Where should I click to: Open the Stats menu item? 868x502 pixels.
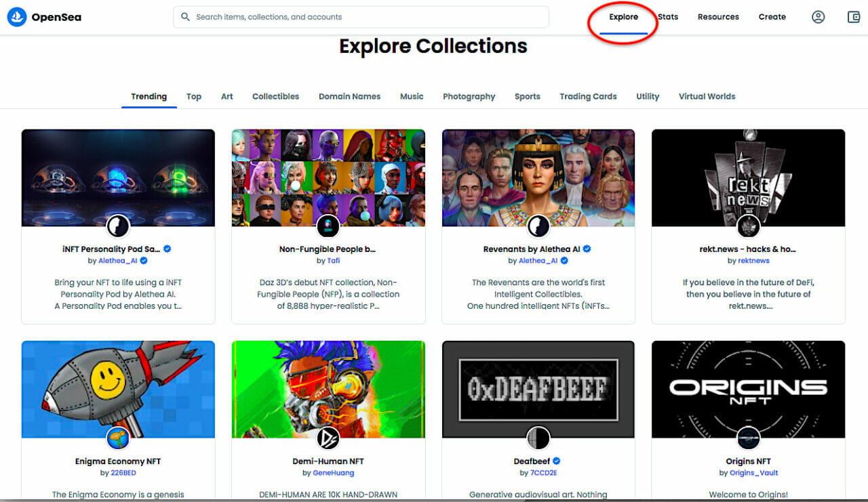(x=668, y=16)
